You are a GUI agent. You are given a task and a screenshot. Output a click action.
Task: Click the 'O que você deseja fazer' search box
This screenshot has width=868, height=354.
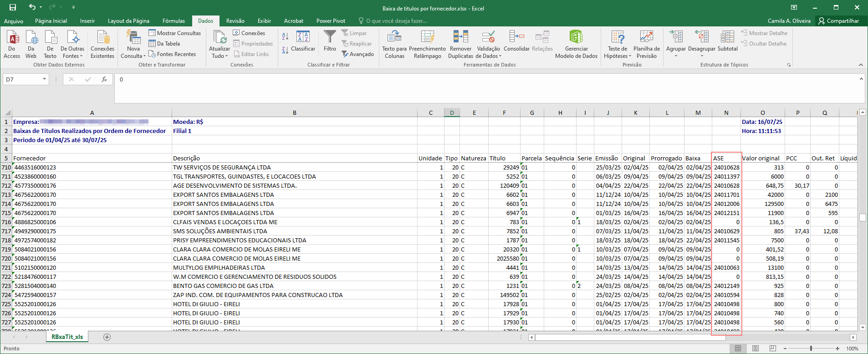click(x=393, y=21)
